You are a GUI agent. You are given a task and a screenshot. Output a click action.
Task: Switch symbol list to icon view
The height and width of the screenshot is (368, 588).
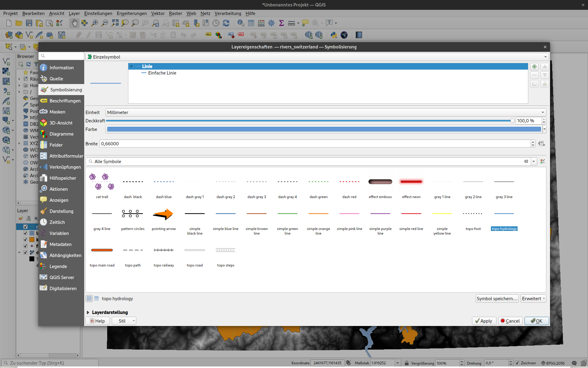pyautogui.click(x=89, y=298)
